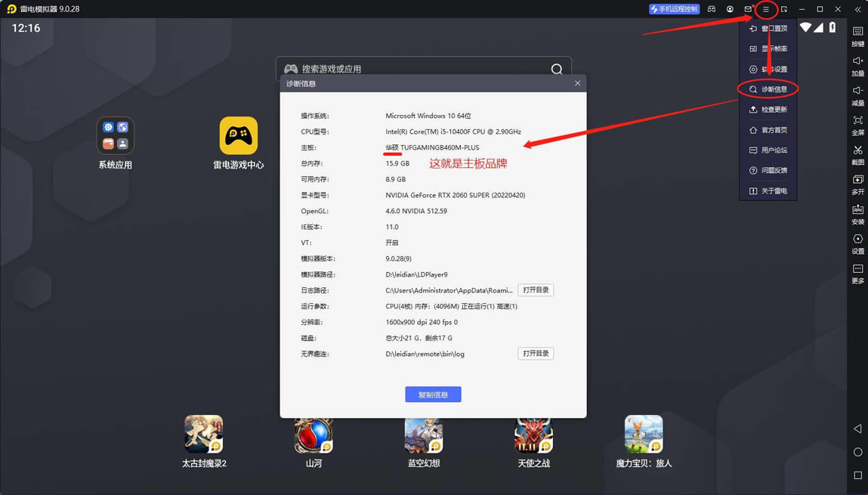Open the 蓝空幻想 game
The image size is (868, 495).
click(x=424, y=441)
